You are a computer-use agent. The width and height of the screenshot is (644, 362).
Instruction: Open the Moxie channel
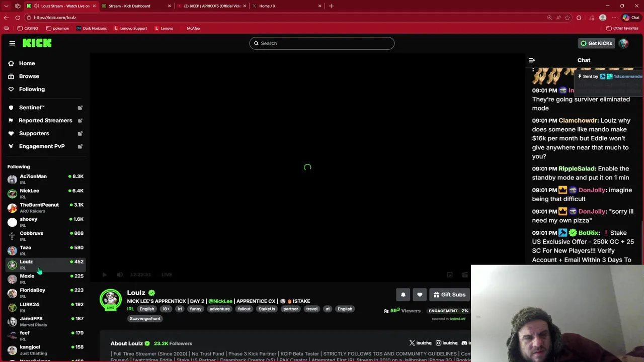tap(45, 279)
